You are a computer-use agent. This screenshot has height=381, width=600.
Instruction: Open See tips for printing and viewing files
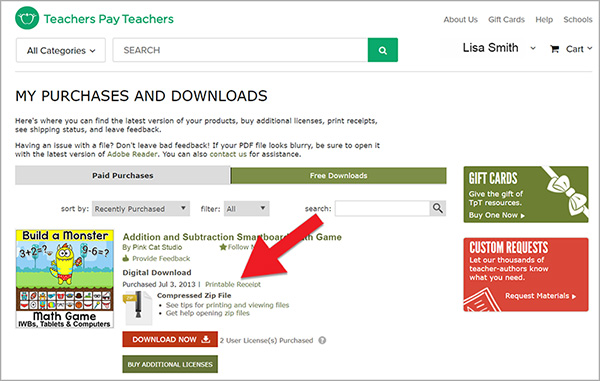pyautogui.click(x=227, y=305)
